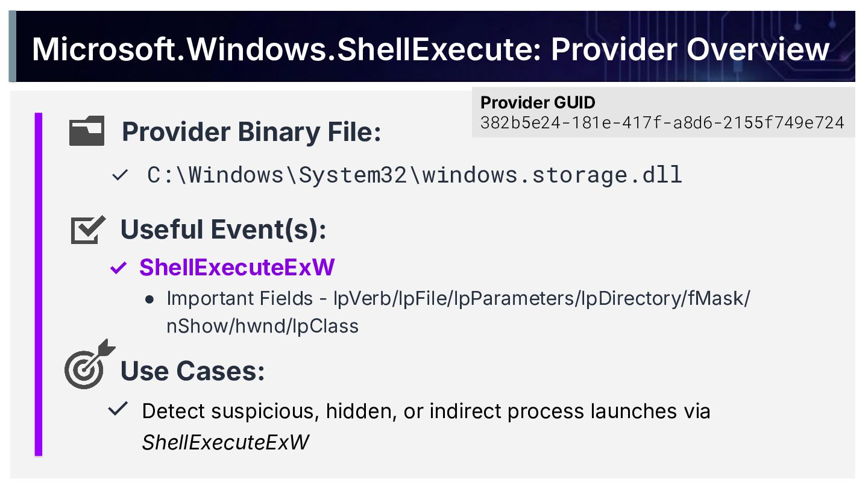
Task: Click the italic ShellExecuteExW text at bottom
Action: click(x=225, y=442)
